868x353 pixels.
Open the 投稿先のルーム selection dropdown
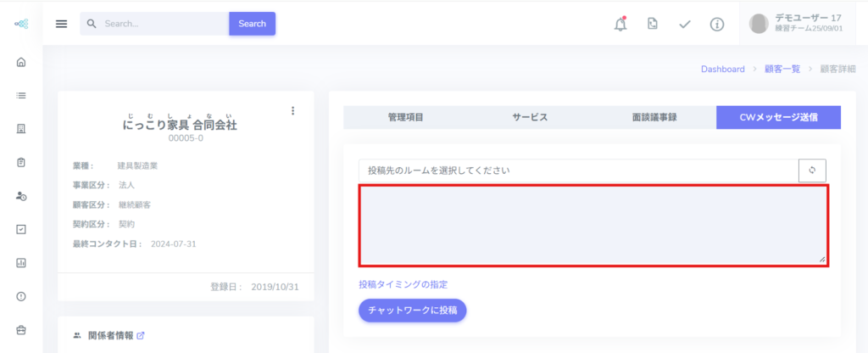578,171
